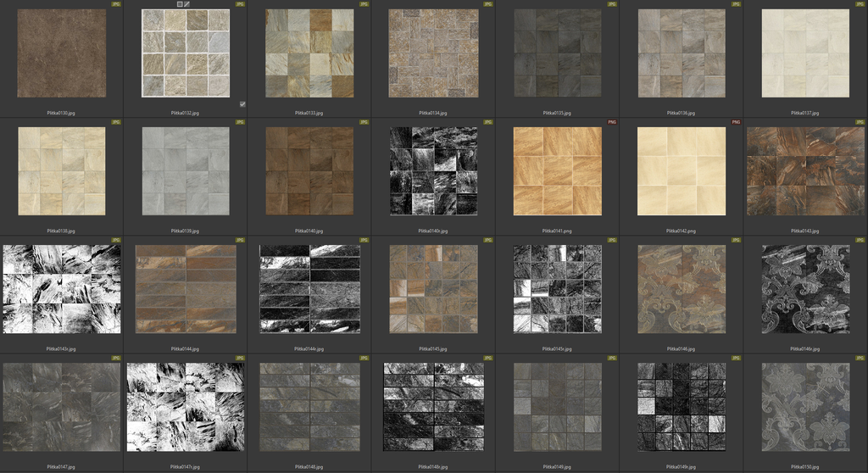Select the dark gray Plitka0135 tile thumbnail
This screenshot has width=868, height=473.
click(557, 53)
